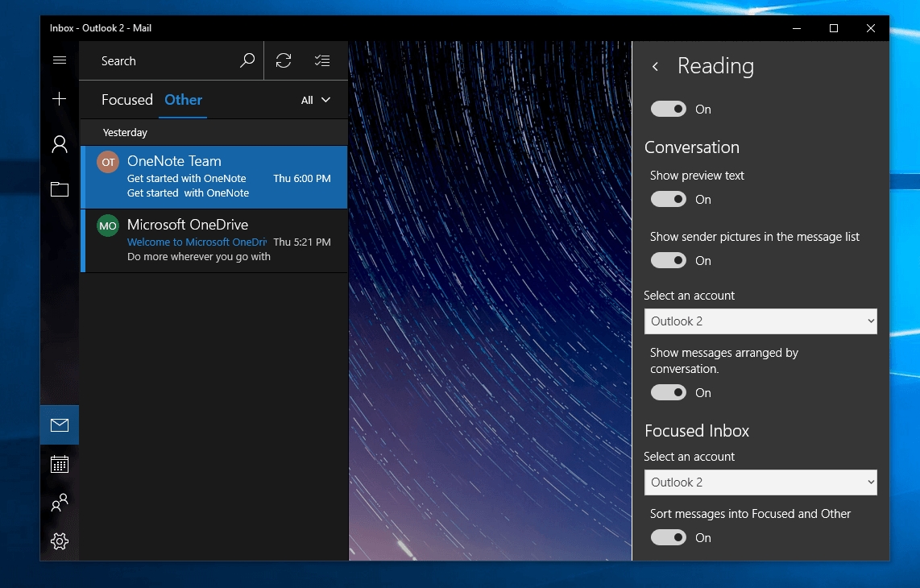Click the Focused Inbox section heading
920x588 pixels.
click(697, 431)
